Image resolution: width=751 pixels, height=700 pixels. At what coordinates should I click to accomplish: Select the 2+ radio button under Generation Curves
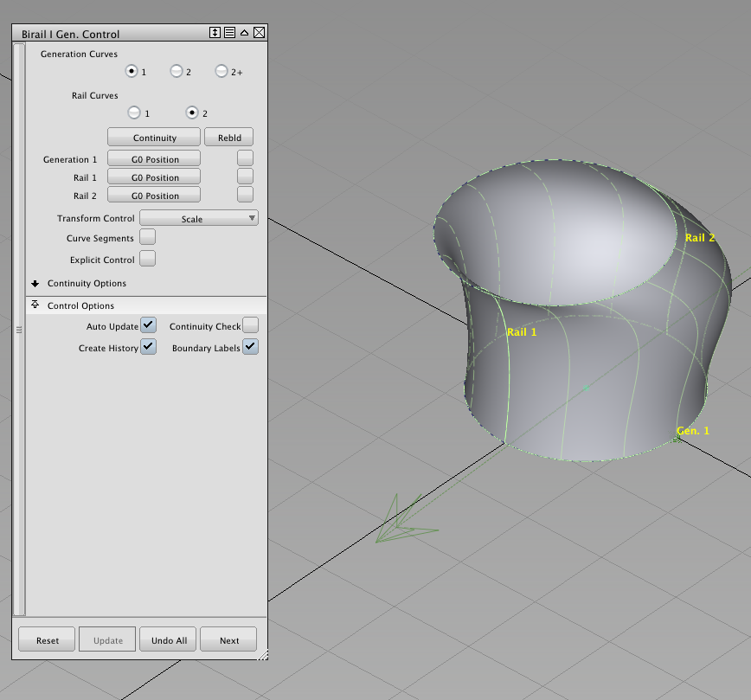[x=221, y=72]
